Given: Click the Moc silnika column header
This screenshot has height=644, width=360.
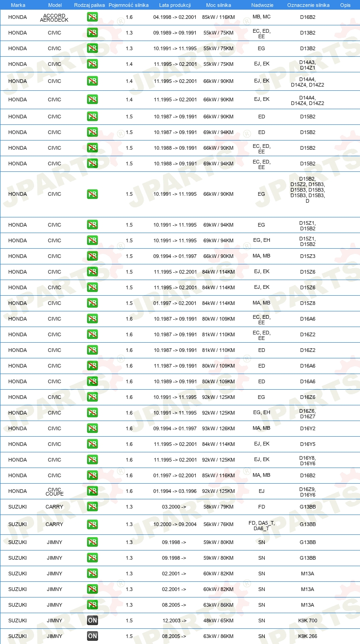Looking at the screenshot, I should 219,5.
